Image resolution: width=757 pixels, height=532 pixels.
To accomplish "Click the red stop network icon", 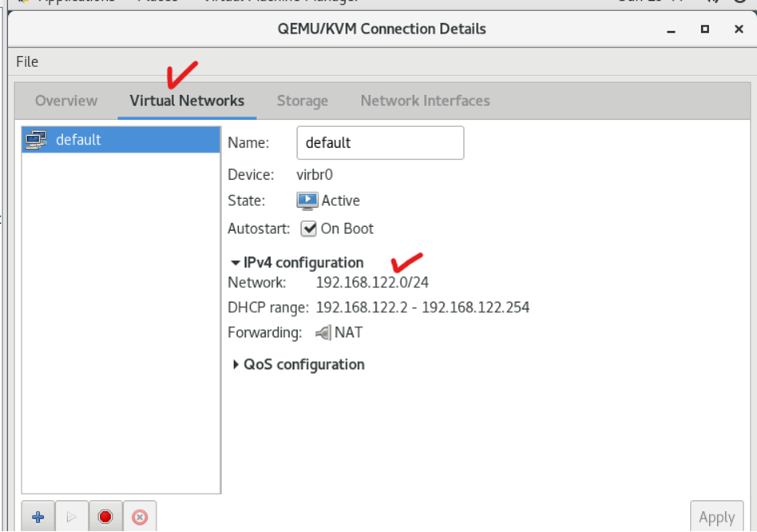I will pyautogui.click(x=105, y=517).
